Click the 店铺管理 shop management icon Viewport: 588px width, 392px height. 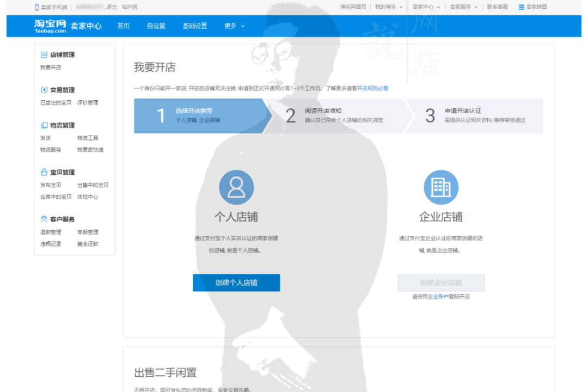[x=45, y=54]
